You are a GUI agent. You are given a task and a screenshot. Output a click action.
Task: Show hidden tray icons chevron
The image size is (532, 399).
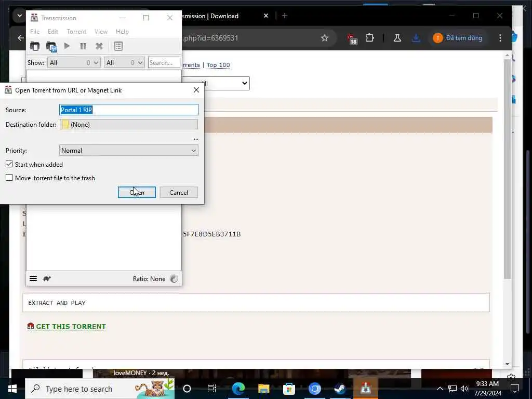[440, 389]
